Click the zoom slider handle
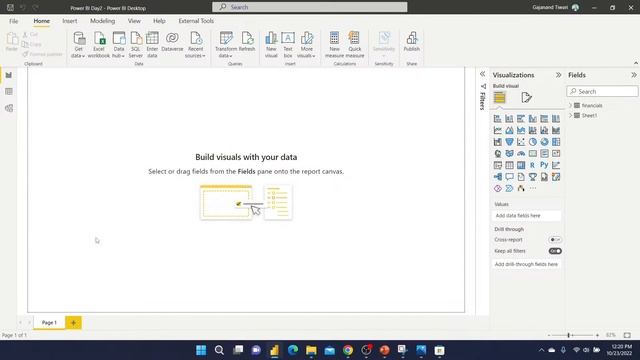The image size is (640, 360). [568, 335]
